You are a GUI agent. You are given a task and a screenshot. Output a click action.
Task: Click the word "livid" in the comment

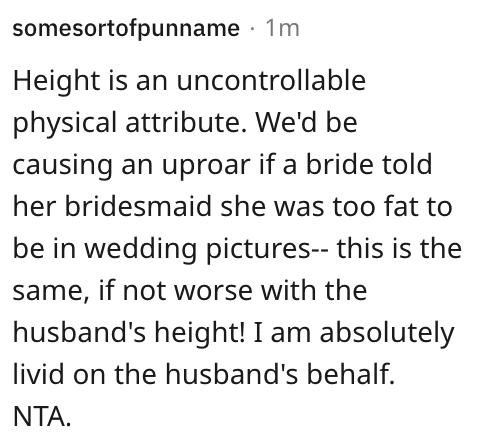(x=38, y=374)
